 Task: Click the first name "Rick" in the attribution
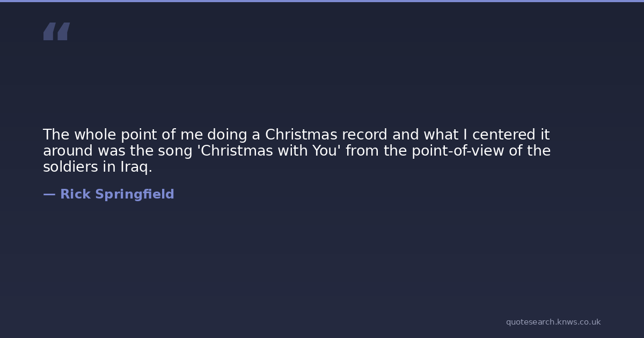pos(75,194)
